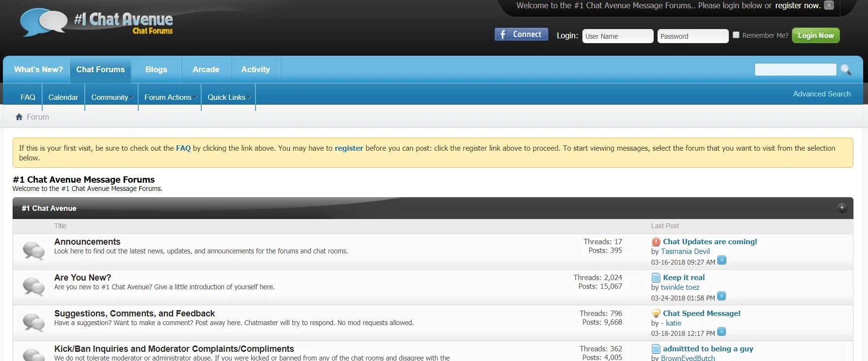
Task: Focus the forum search input box
Action: click(x=795, y=70)
